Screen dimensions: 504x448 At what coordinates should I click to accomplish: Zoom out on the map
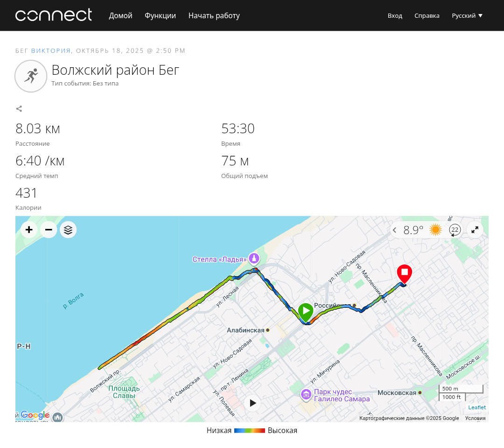[49, 230]
